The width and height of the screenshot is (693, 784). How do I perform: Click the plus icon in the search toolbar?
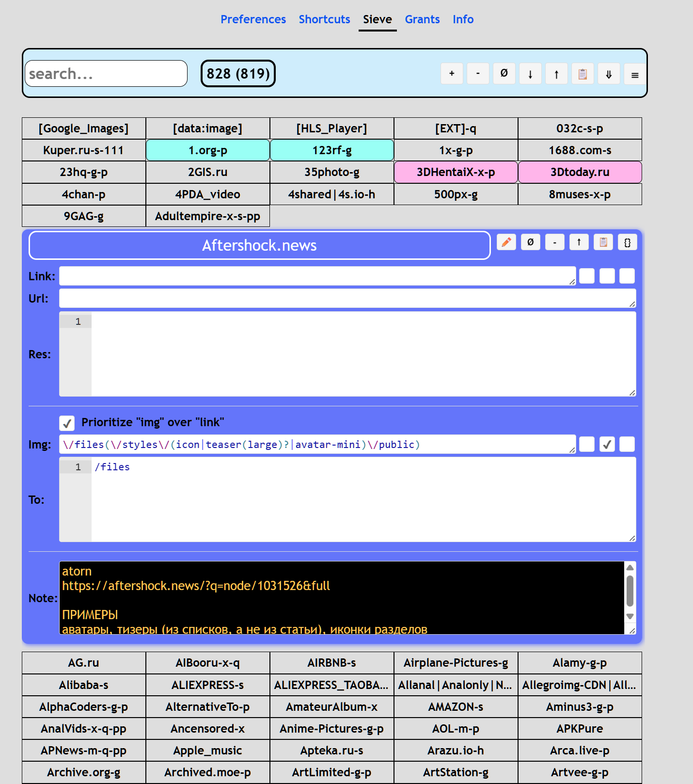(452, 74)
